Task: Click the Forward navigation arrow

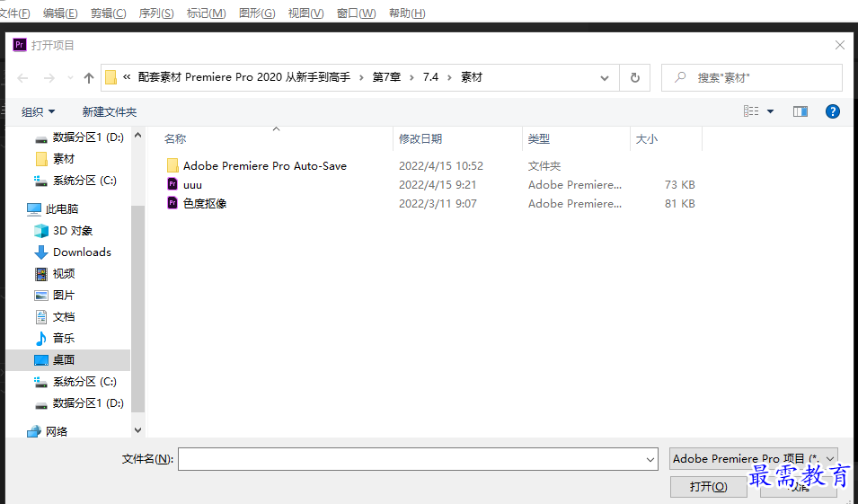Action: pos(49,78)
